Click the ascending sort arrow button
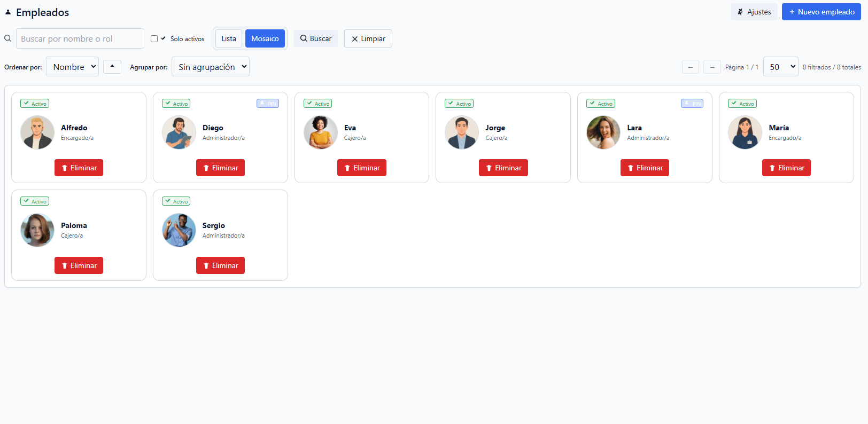Viewport: 868px width, 424px height. [x=112, y=67]
